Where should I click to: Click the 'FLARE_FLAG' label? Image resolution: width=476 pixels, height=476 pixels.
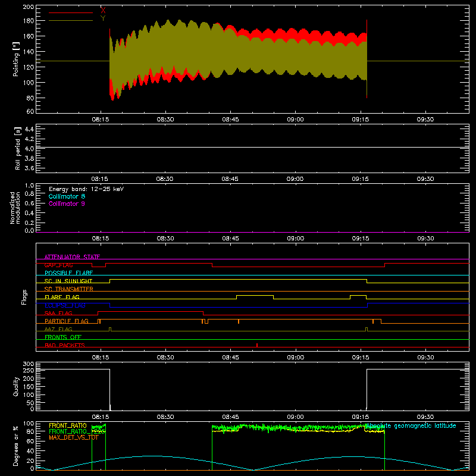pyautogui.click(x=62, y=297)
